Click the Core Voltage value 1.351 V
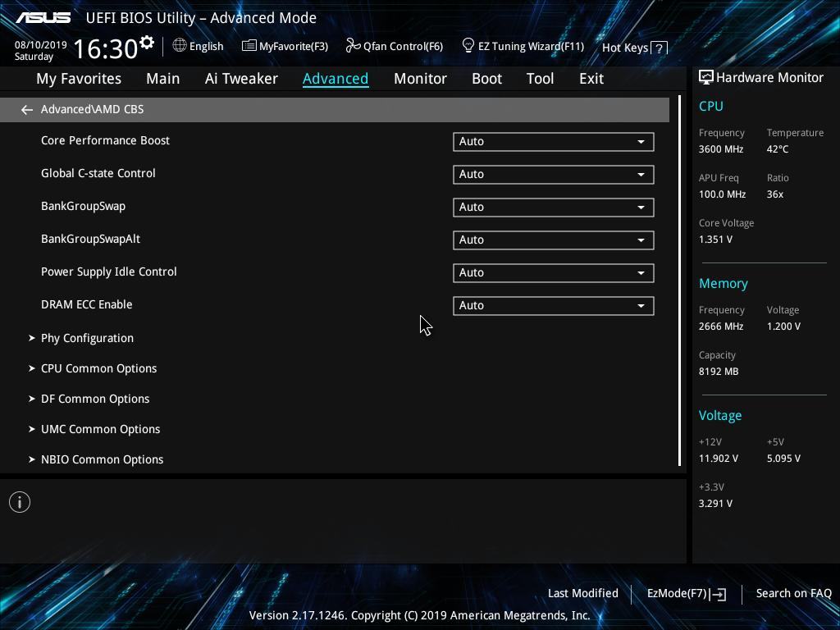The image size is (840, 630). (x=715, y=240)
